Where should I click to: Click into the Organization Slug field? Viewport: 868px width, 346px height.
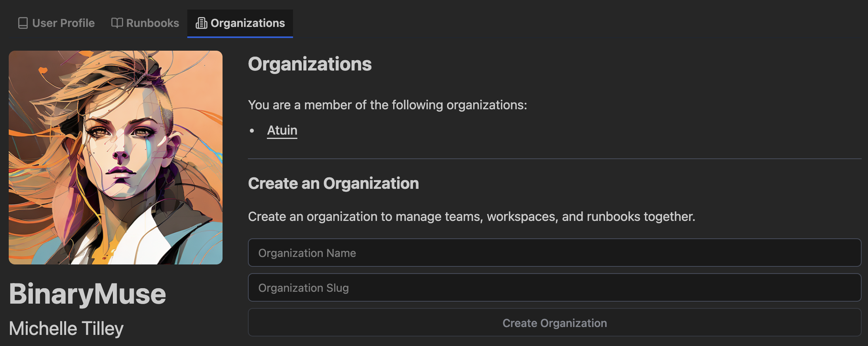554,287
